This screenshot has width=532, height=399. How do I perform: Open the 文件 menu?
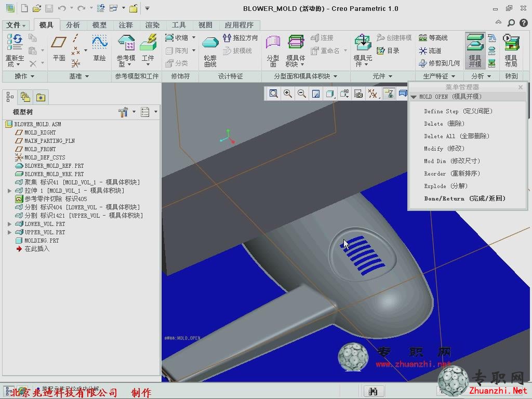point(16,25)
